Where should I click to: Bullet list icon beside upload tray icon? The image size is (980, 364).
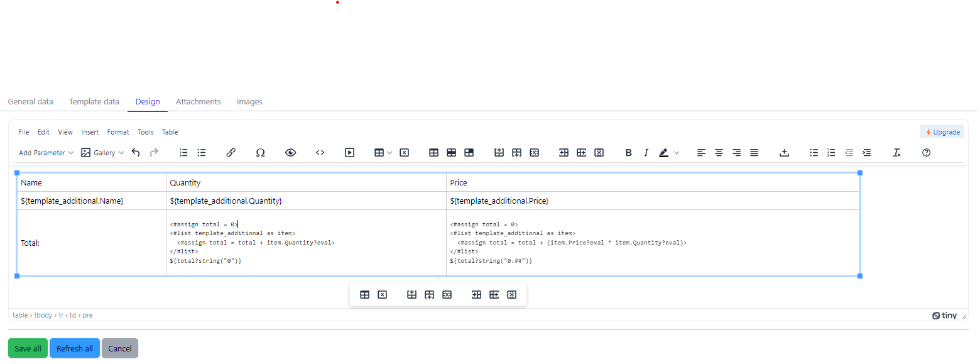(x=814, y=152)
